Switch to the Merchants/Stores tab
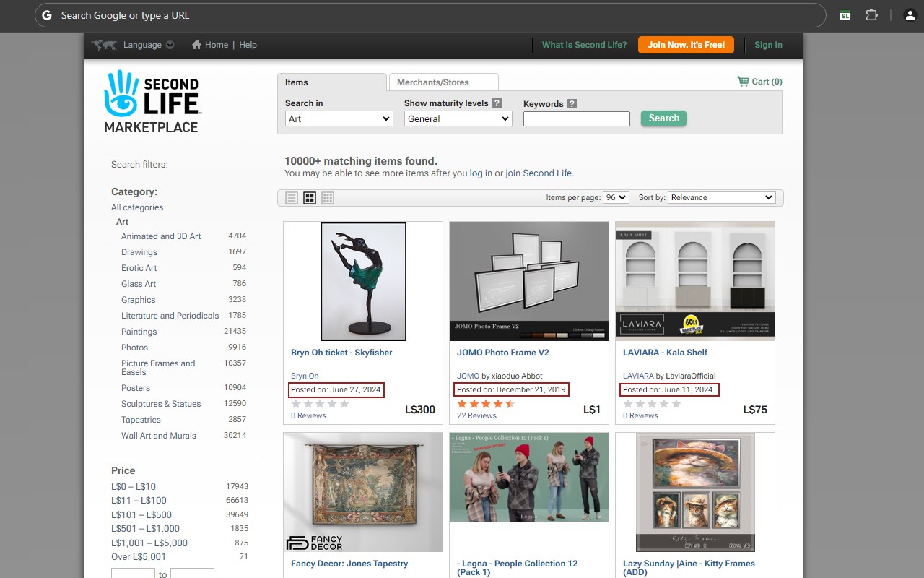 click(x=443, y=82)
